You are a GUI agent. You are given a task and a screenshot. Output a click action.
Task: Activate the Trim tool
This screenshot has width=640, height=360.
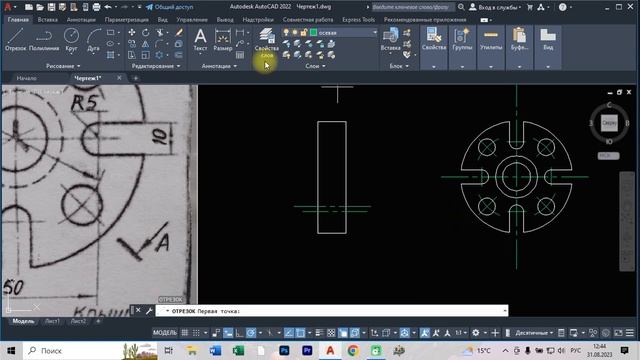(x=160, y=33)
